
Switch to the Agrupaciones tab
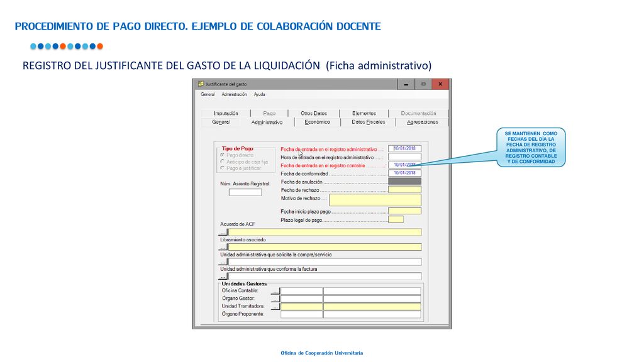coord(422,122)
